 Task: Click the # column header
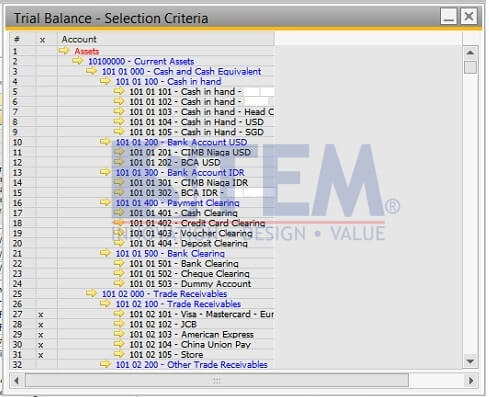22,39
